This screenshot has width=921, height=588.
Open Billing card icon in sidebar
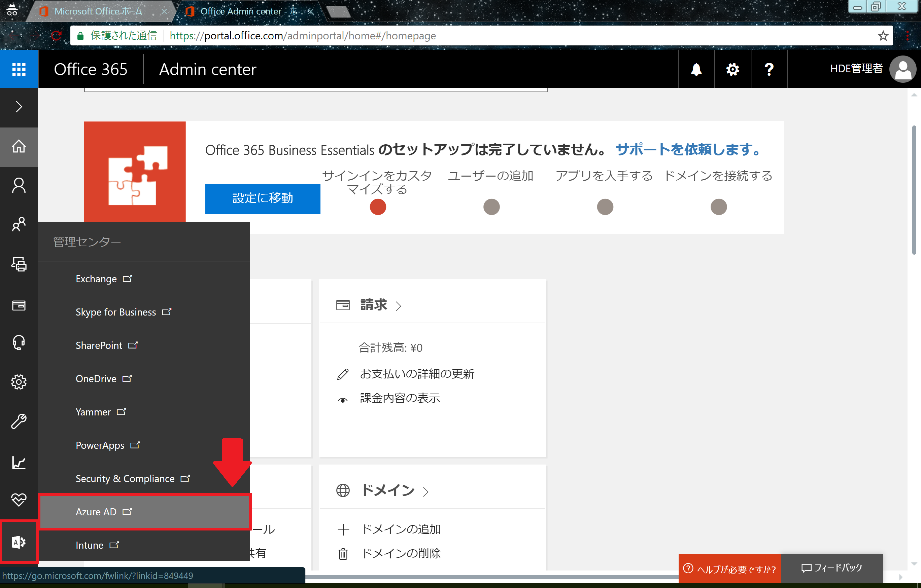pos(19,305)
